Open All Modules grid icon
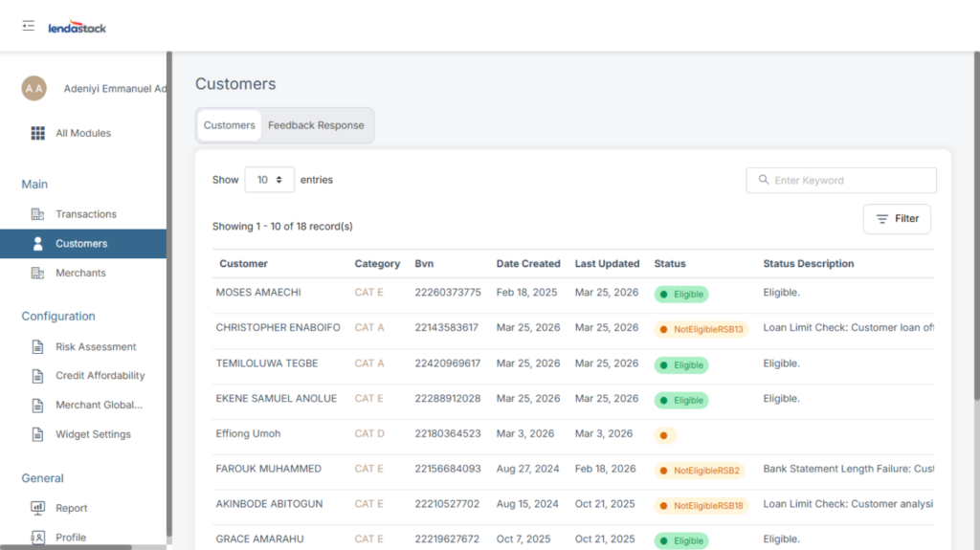This screenshot has width=980, height=550. [38, 133]
